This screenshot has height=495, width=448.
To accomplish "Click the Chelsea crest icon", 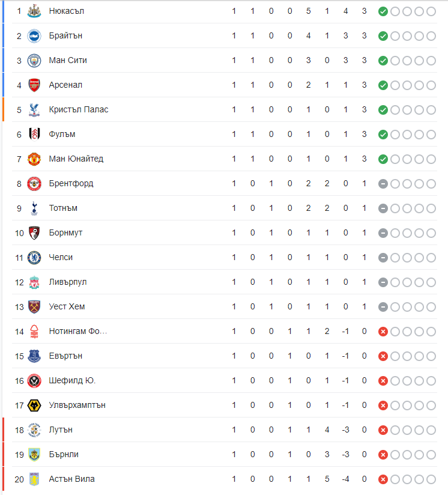I will [x=34, y=257].
